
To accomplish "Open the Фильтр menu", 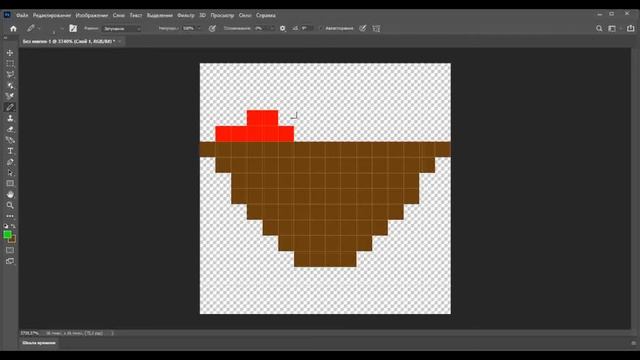I will pyautogui.click(x=186, y=16).
